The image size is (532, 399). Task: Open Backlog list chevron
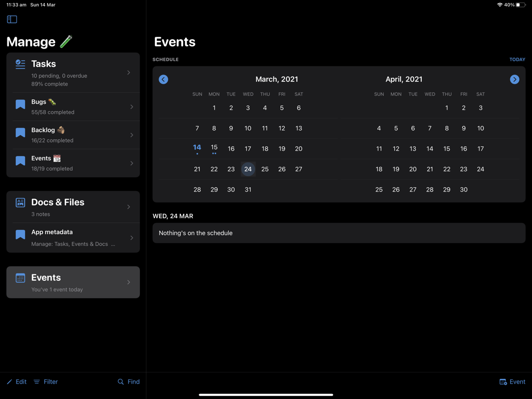pyautogui.click(x=131, y=135)
